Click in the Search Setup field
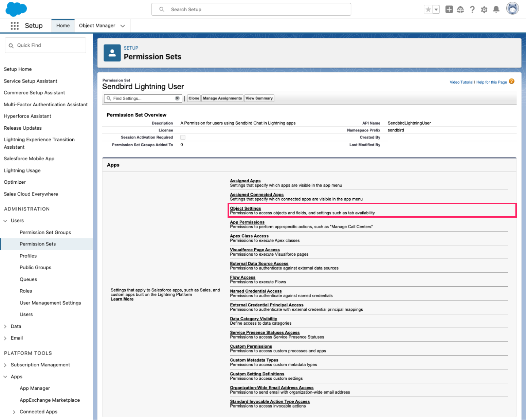The width and height of the screenshot is (526, 420). click(251, 9)
